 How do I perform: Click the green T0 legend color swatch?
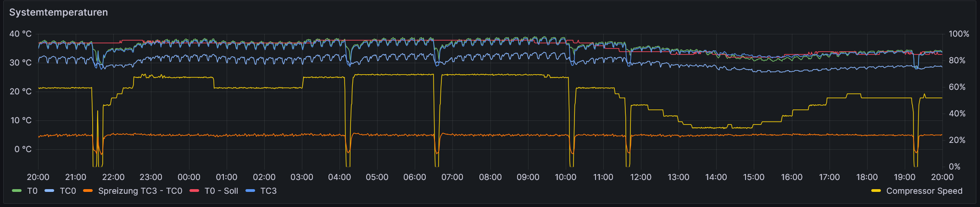tap(17, 191)
